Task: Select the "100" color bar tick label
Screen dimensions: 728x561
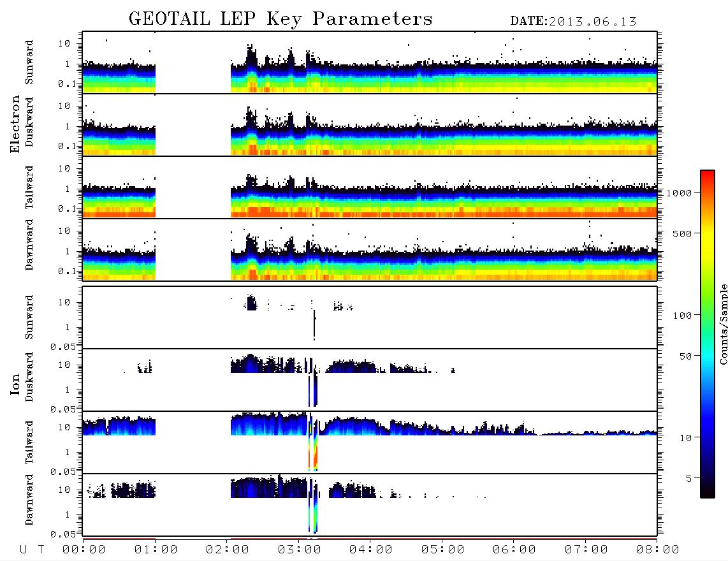Action: (683, 316)
